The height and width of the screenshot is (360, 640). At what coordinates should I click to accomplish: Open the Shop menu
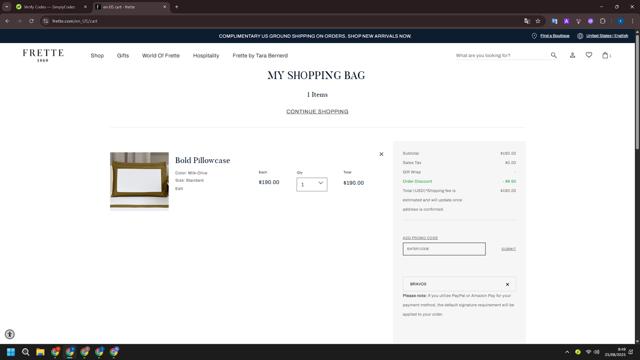point(97,56)
